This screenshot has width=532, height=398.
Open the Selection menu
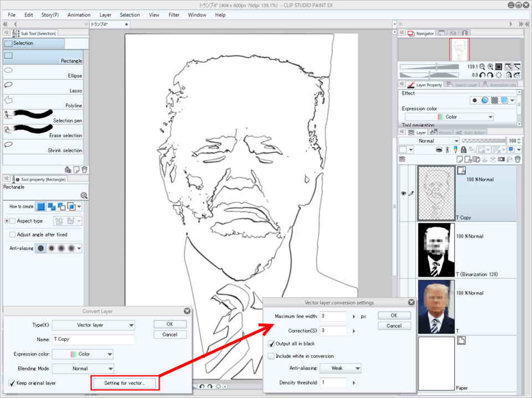tap(130, 15)
